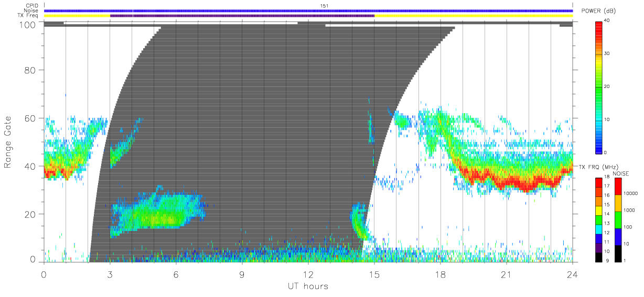Click the TX Freq row label
644x297 pixels.
28,16
